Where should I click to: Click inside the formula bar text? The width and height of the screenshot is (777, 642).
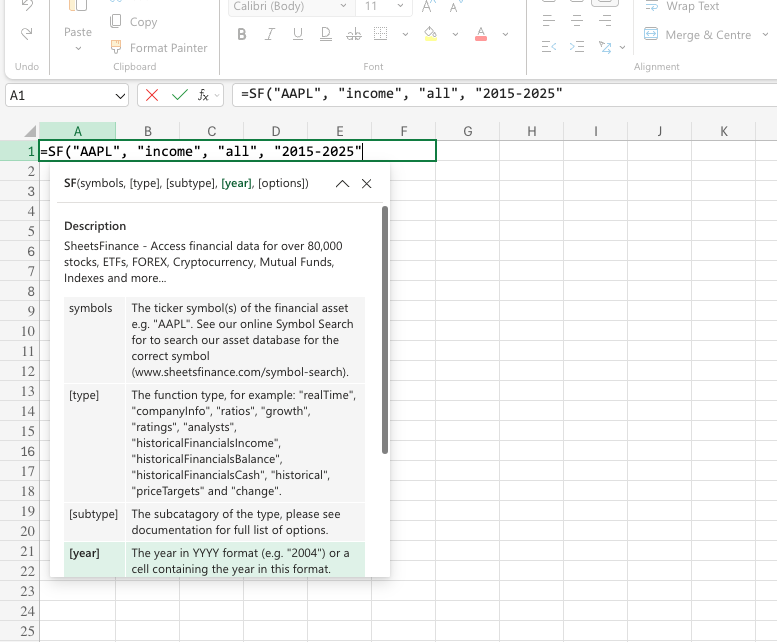click(x=401, y=94)
